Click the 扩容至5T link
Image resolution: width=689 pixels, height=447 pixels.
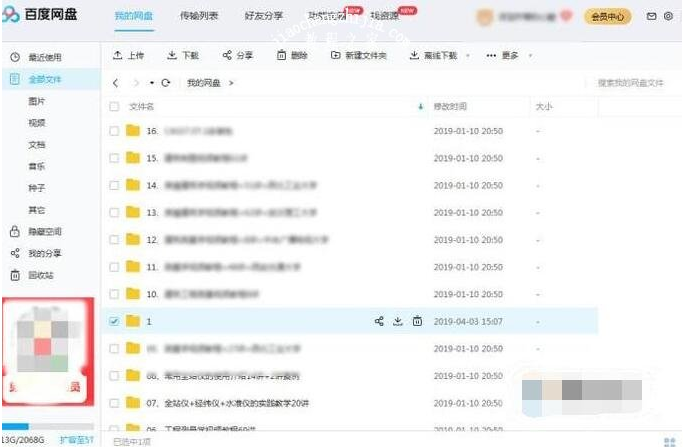pyautogui.click(x=76, y=440)
